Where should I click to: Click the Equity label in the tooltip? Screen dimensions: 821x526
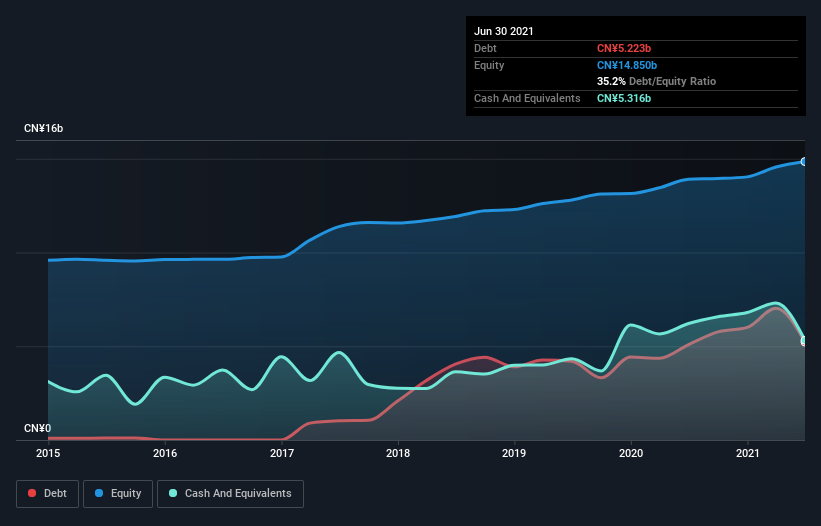coord(489,65)
